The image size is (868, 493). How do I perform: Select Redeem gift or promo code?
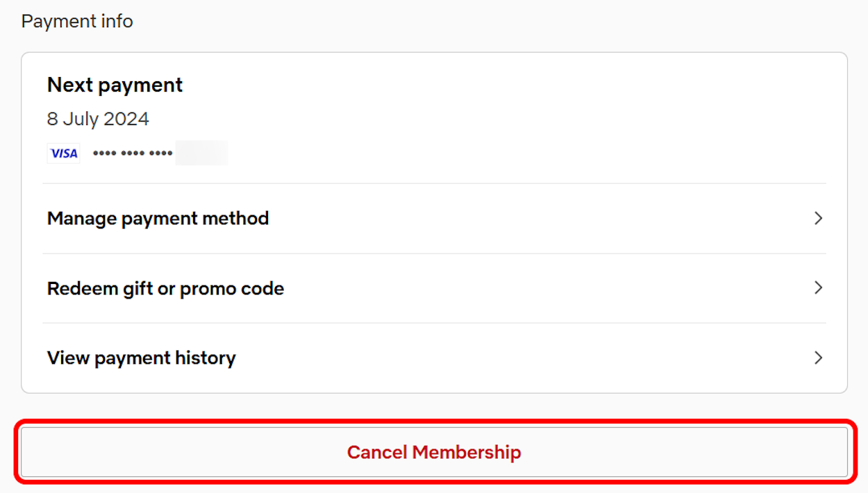pos(165,287)
